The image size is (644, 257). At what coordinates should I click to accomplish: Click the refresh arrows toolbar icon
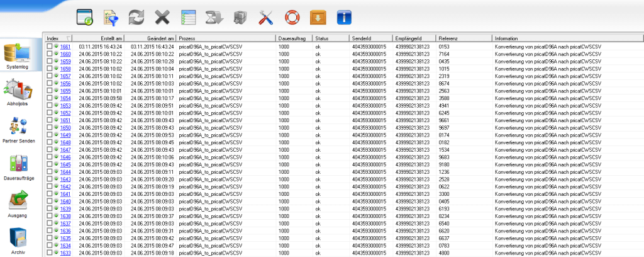point(136,17)
